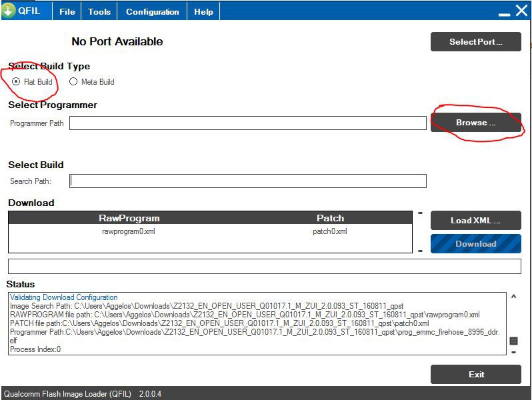Click the 'Process Index:0' status line
The width and height of the screenshot is (532, 400).
[35, 349]
